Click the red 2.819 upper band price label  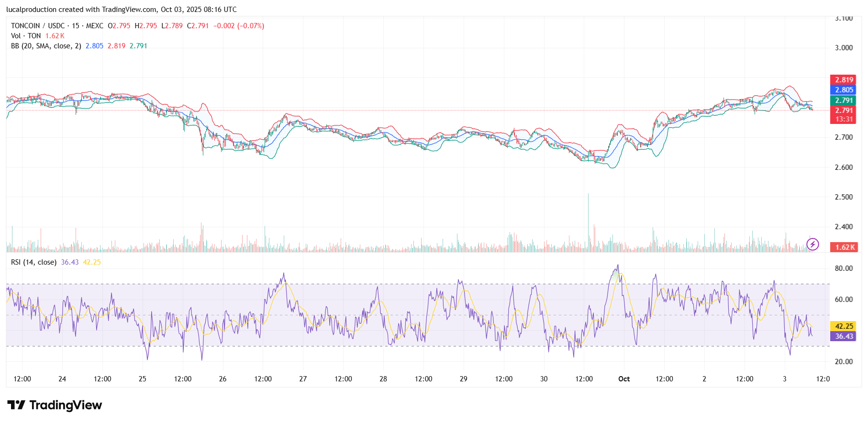843,80
